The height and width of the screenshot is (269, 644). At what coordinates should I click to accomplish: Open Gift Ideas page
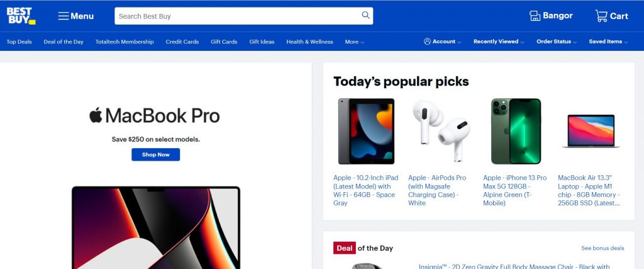[262, 42]
